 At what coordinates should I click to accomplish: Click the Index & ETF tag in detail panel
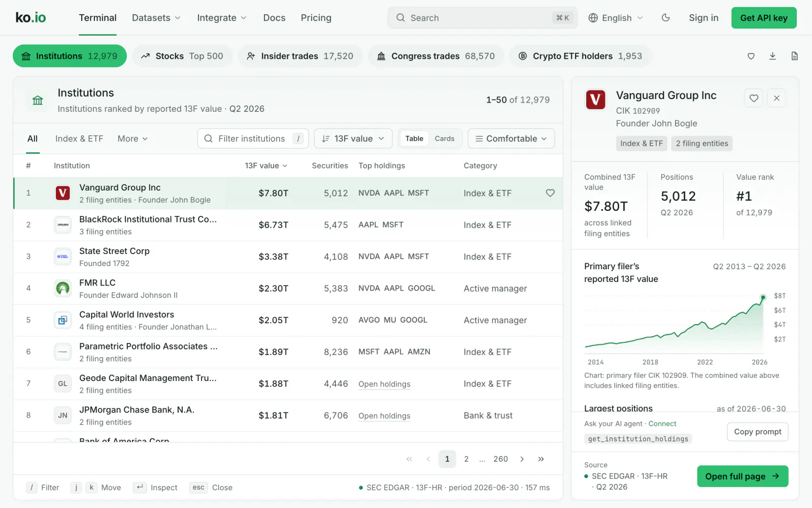pos(641,143)
